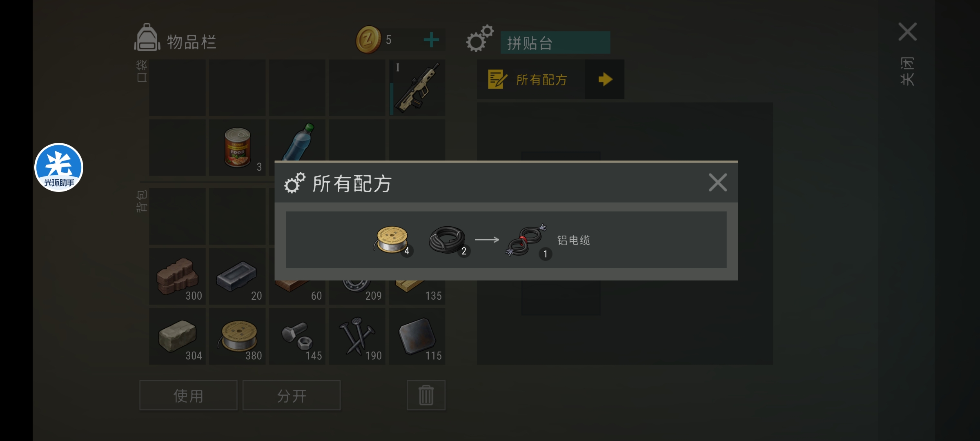Viewport: 980px width, 441px height.
Task: Add coins with the plus icon
Action: (x=431, y=40)
